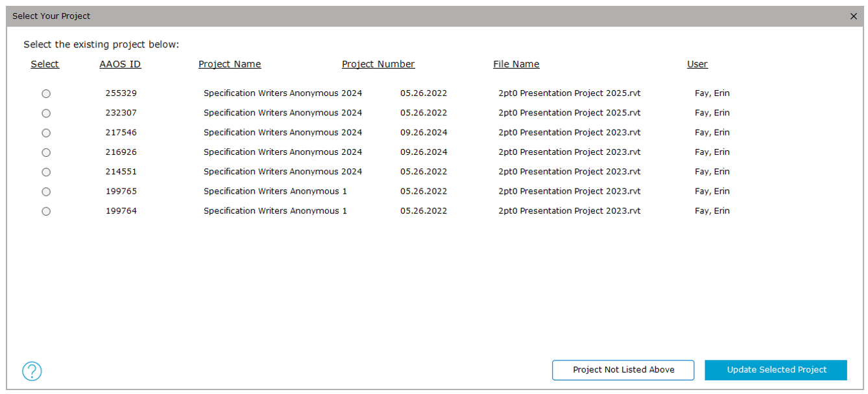Image resolution: width=868 pixels, height=394 pixels.
Task: Click project number 05.26.2022 in row 255329
Action: click(x=424, y=93)
